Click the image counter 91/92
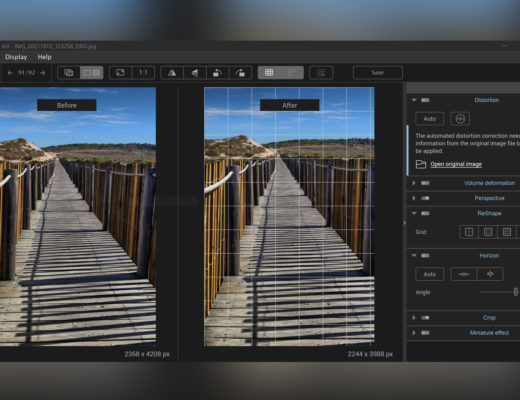Screen dimensions: 520x400 26,73
